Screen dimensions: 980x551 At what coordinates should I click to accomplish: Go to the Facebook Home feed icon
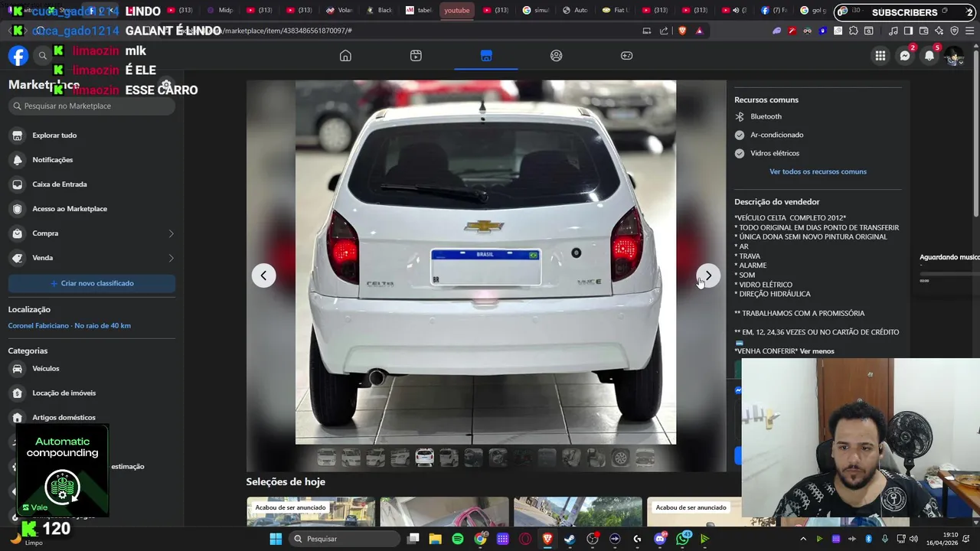345,56
